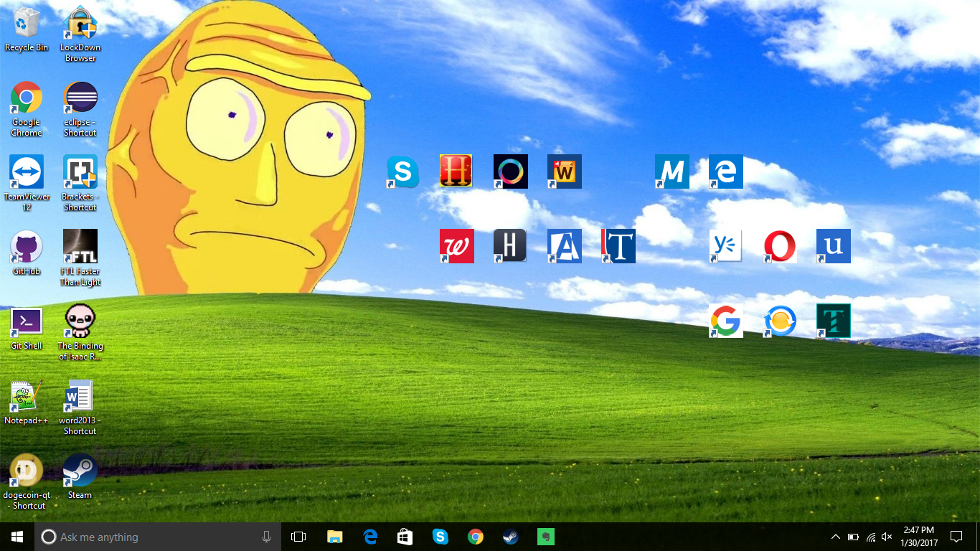Select the GitHub desktop icon
Image resolution: width=980 pixels, height=551 pixels.
point(27,253)
